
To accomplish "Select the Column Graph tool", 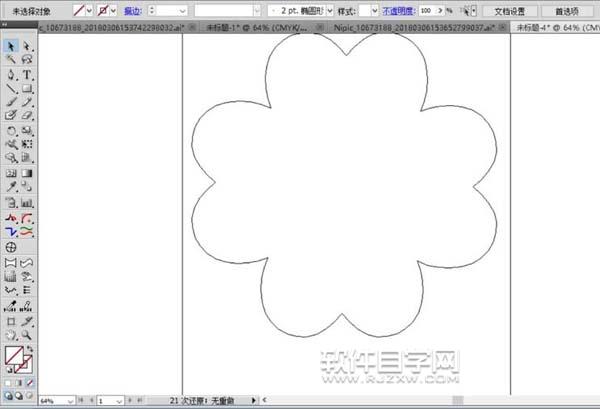I will pos(27,203).
